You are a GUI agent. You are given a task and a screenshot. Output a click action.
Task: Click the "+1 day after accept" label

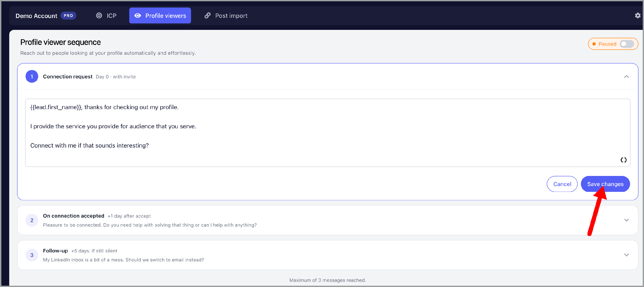click(129, 216)
